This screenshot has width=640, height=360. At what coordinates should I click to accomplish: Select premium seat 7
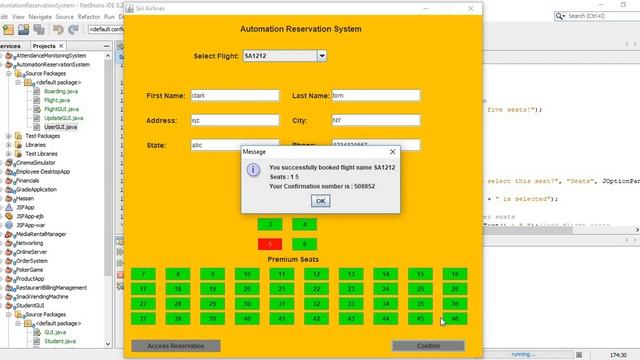(x=143, y=274)
